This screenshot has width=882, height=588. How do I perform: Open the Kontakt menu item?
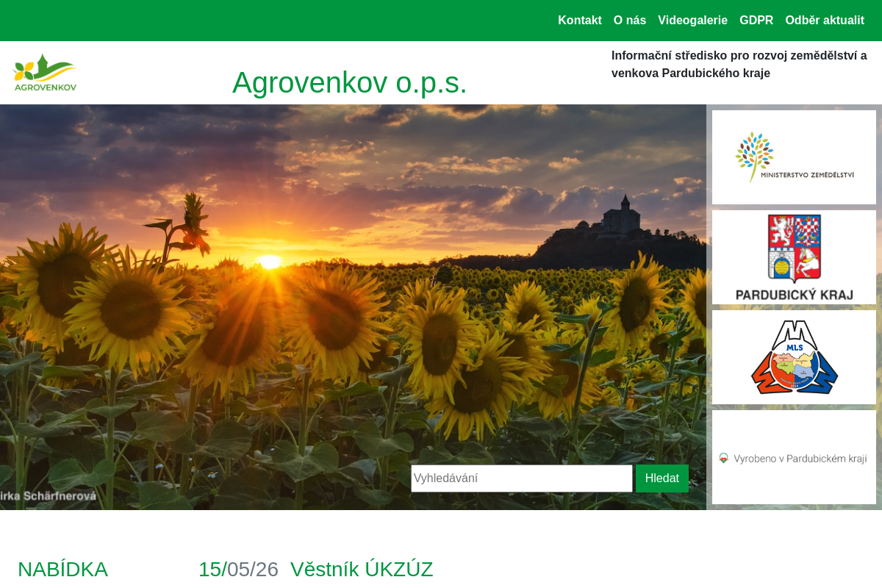coord(580,21)
